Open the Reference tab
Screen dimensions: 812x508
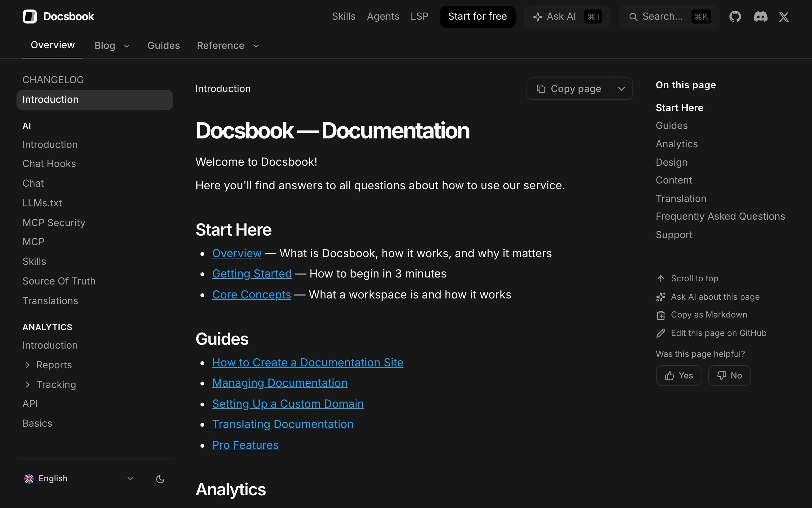(220, 46)
